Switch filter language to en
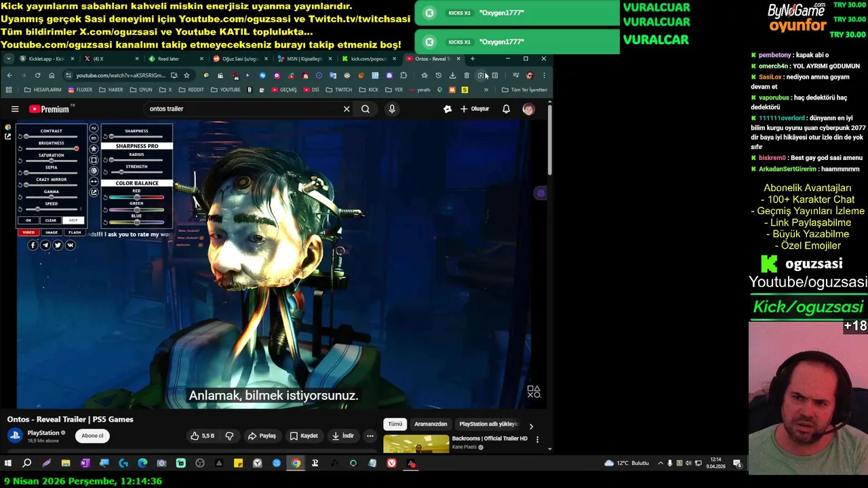 coord(94,138)
